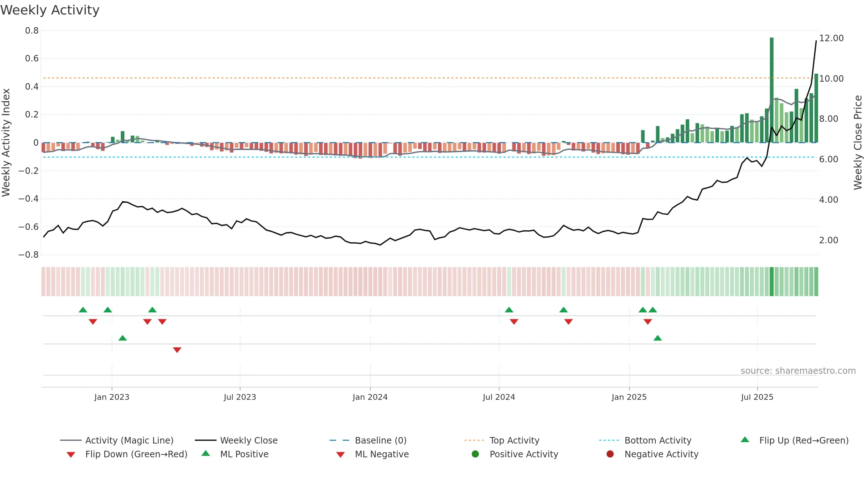This screenshot has height=488, width=868.
Task: Click the 'Jan 2023' x-axis label
Action: click(112, 397)
